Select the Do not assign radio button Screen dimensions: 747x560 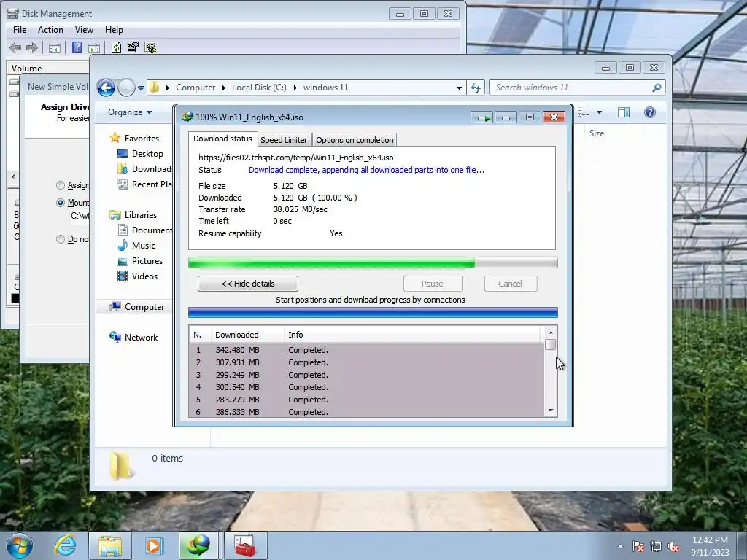[61, 239]
